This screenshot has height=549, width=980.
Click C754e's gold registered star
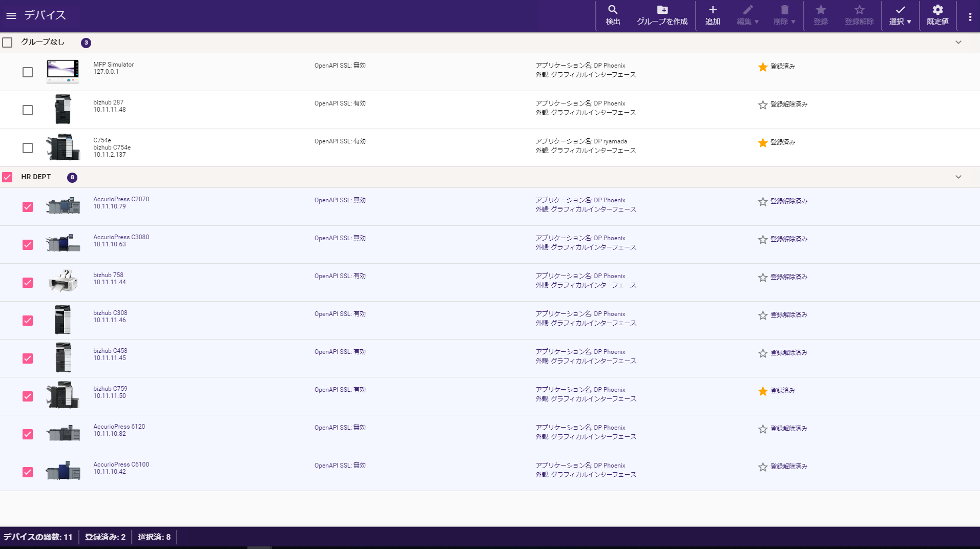(x=763, y=142)
